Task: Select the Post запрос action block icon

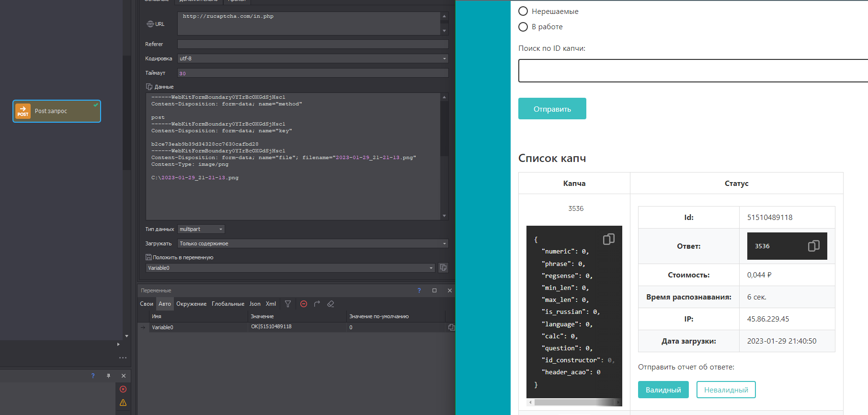Action: pyautogui.click(x=23, y=111)
